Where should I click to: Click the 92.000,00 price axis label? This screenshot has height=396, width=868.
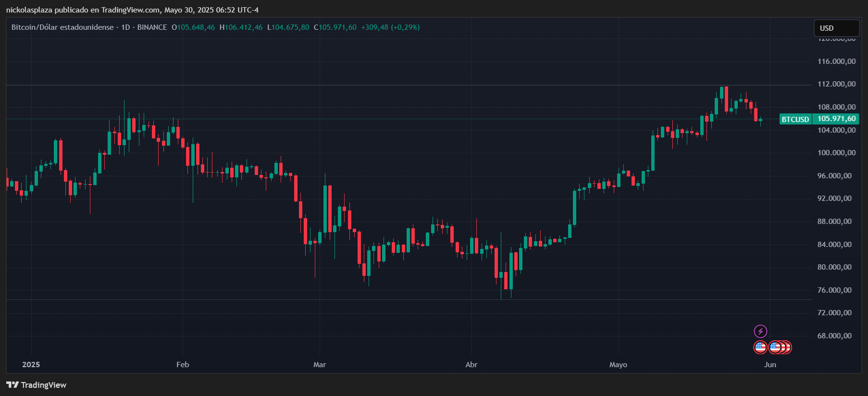tap(834, 198)
